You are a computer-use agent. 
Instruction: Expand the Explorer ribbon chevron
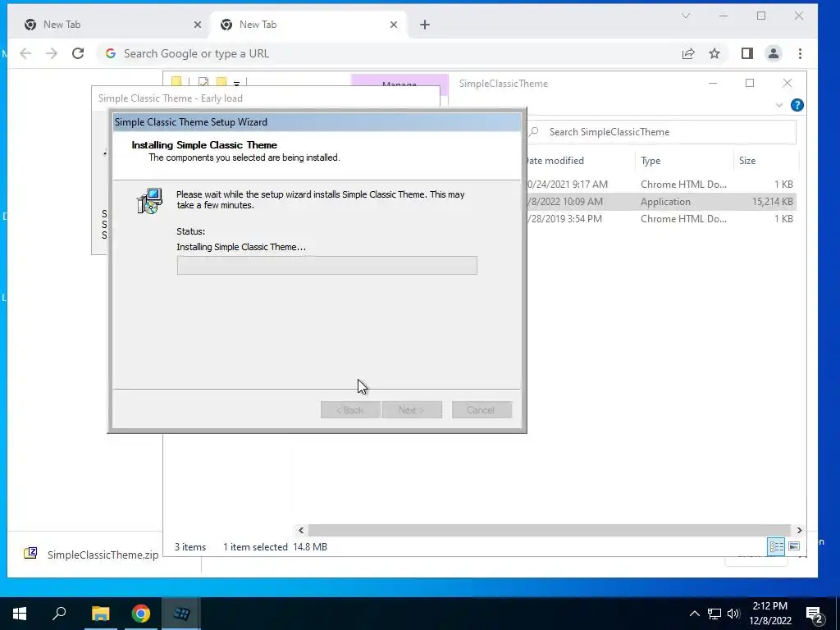779,106
